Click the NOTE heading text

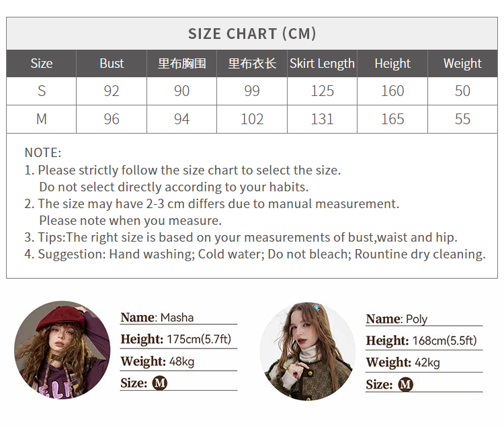[x=43, y=152]
